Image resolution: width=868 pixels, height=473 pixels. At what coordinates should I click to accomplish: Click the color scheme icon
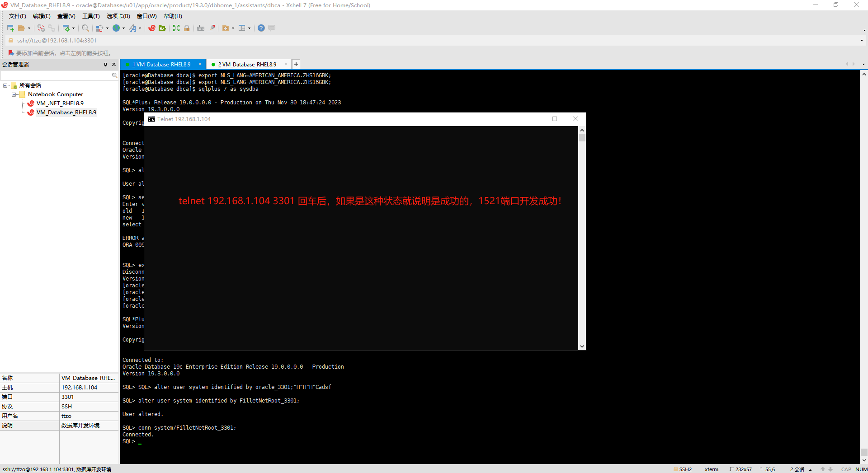click(x=99, y=28)
